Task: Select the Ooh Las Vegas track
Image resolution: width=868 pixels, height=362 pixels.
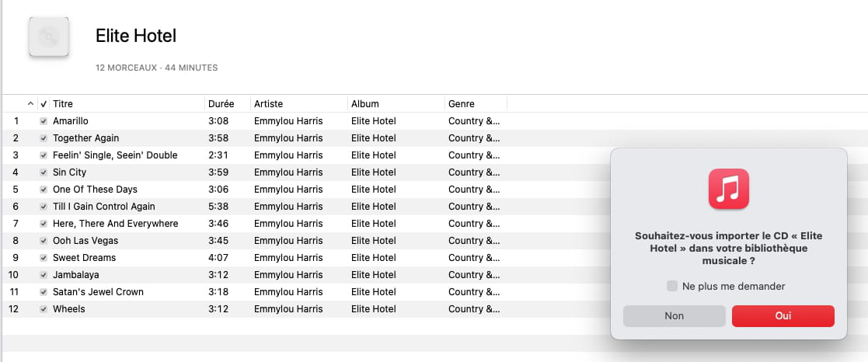Action: pyautogui.click(x=305, y=241)
